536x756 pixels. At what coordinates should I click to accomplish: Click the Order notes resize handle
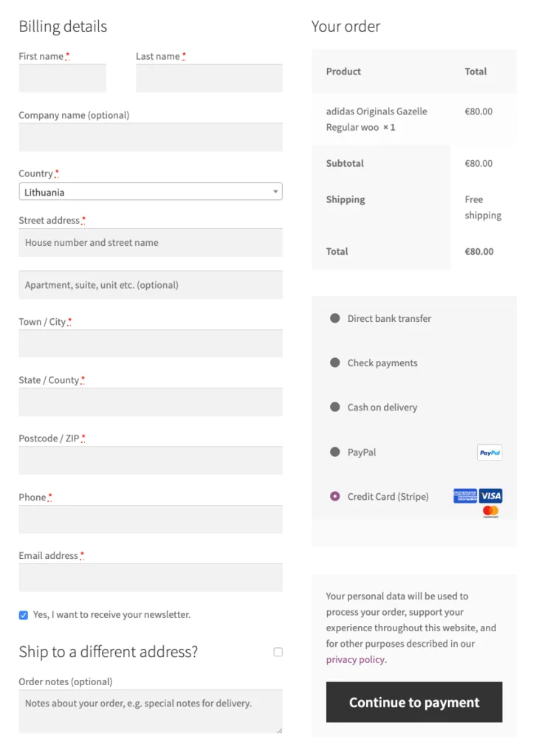pos(279,730)
